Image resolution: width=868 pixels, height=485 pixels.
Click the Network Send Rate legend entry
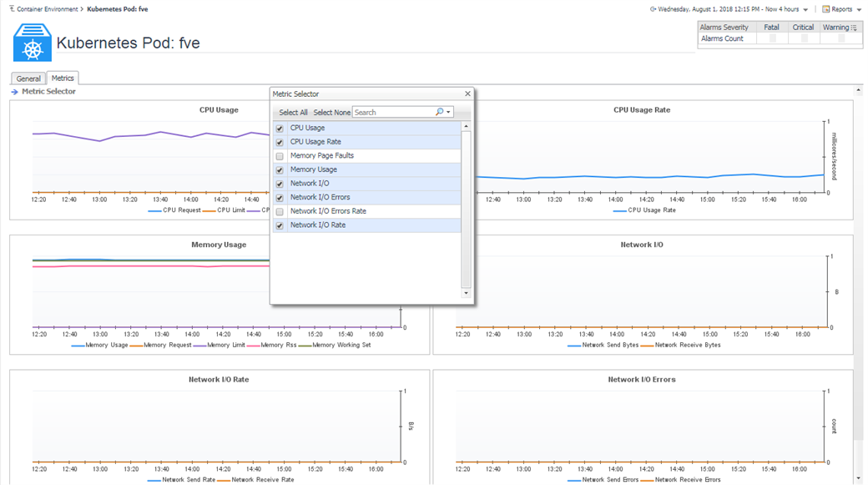pos(182,480)
